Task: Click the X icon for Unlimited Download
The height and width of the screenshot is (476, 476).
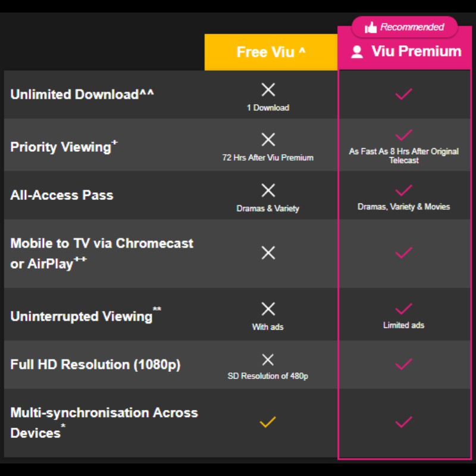Action: pos(268,90)
